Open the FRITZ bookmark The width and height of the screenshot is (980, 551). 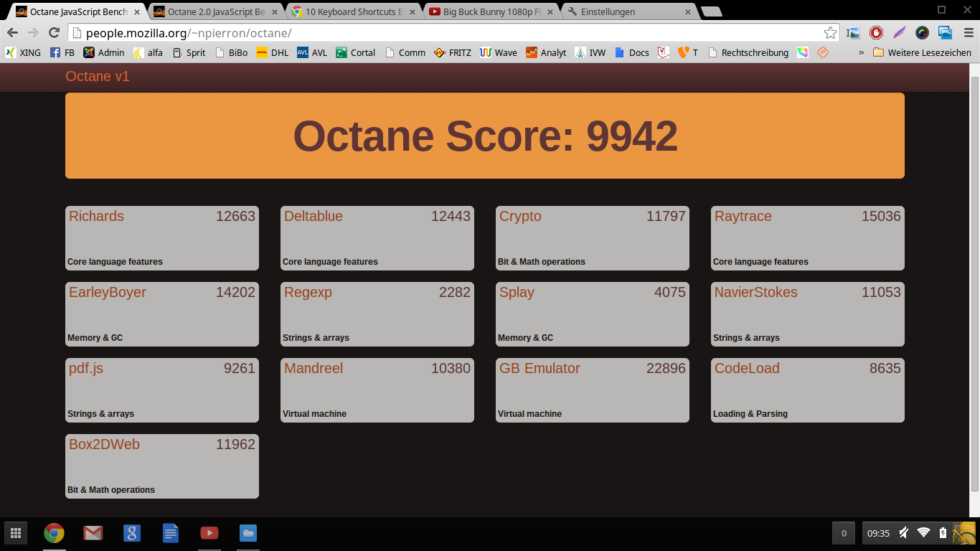pyautogui.click(x=453, y=52)
